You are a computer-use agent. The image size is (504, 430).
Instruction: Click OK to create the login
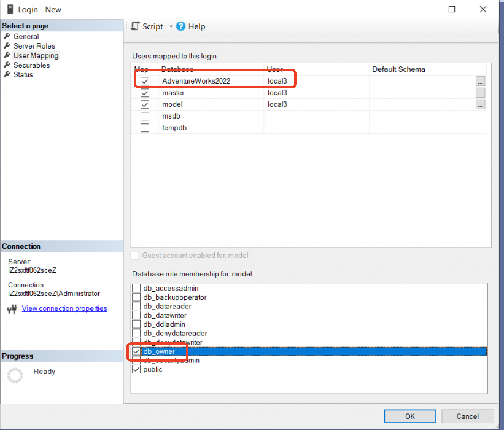click(410, 416)
